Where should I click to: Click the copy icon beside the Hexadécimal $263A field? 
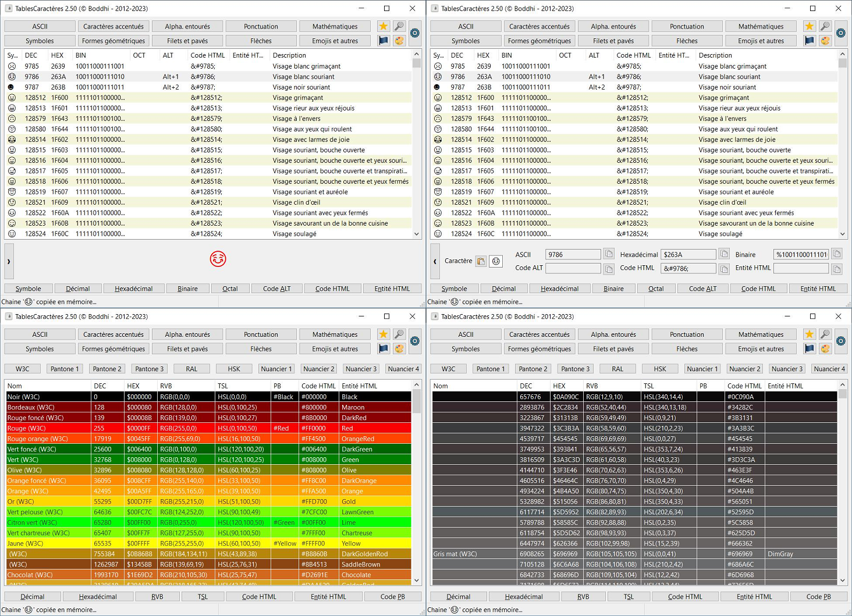click(x=724, y=254)
